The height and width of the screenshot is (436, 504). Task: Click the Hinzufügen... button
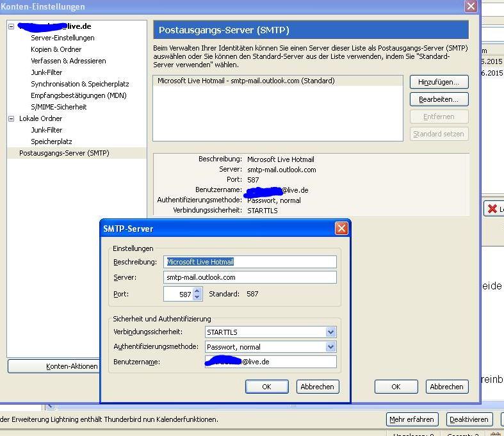click(x=439, y=82)
